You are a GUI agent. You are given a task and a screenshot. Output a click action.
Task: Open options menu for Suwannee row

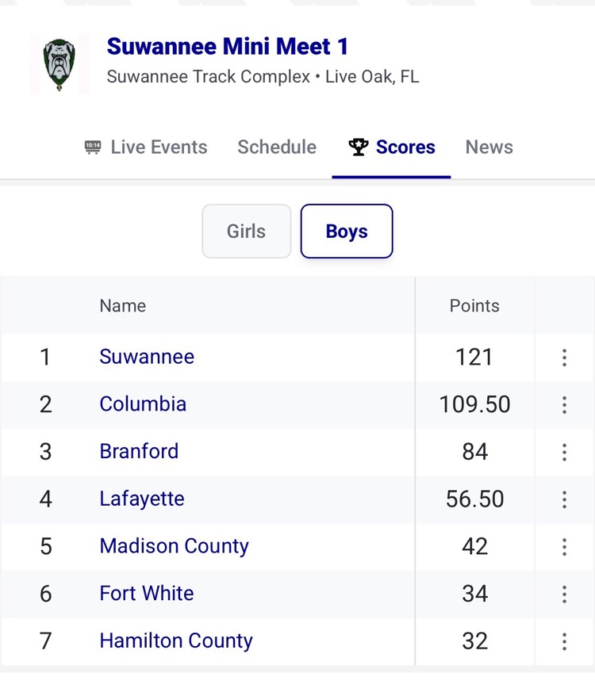(x=564, y=358)
